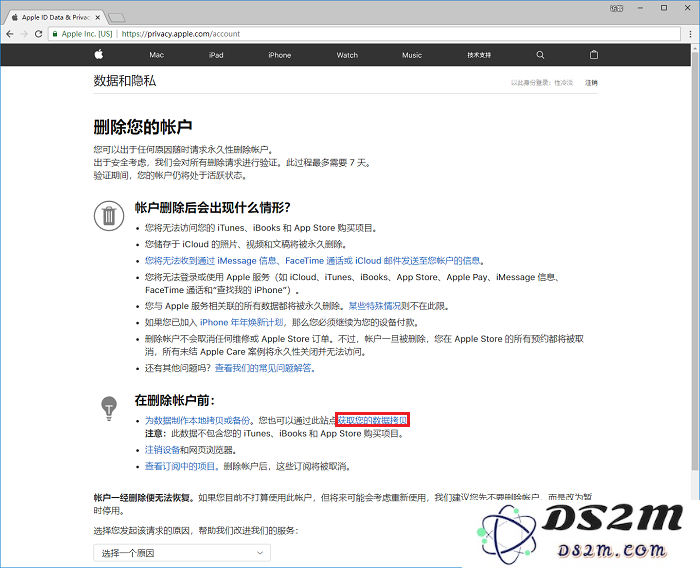Open a new browser tab
This screenshot has width=700, height=568.
click(x=117, y=18)
